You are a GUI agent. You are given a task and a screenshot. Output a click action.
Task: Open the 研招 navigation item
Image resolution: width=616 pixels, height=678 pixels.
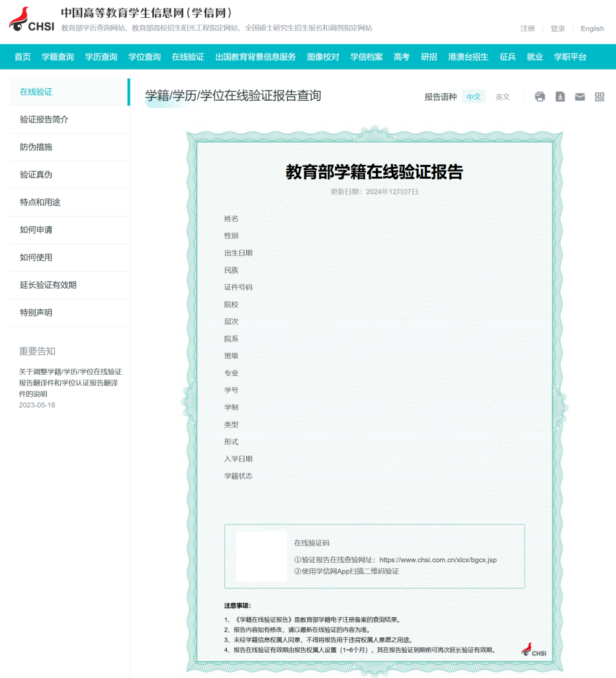point(429,57)
